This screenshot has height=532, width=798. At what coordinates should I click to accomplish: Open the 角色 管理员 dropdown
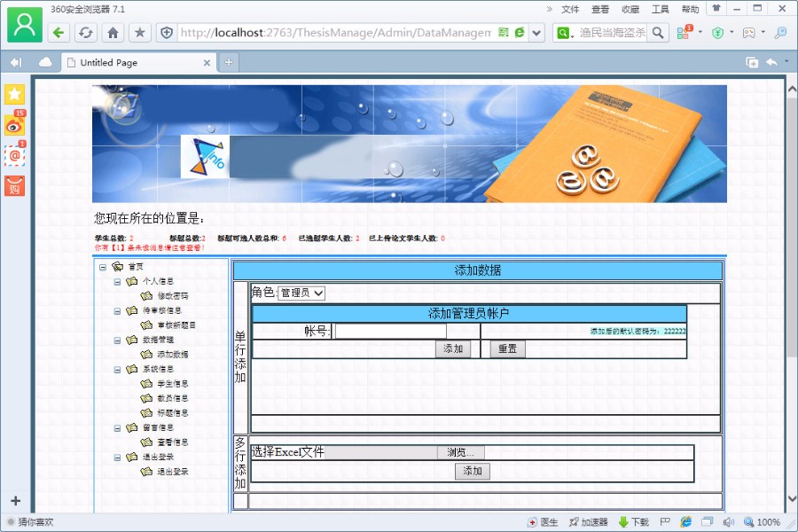[301, 293]
